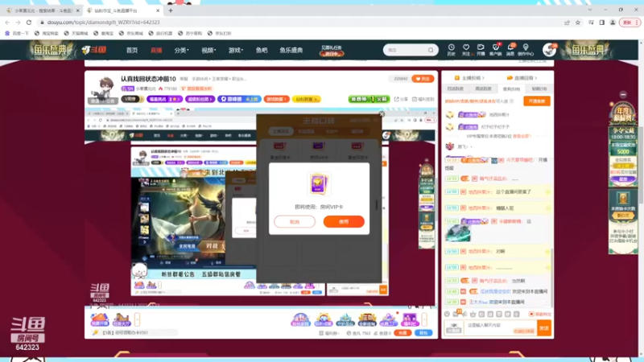
Task: Open the browser tab search chevron
Action: 590,10
